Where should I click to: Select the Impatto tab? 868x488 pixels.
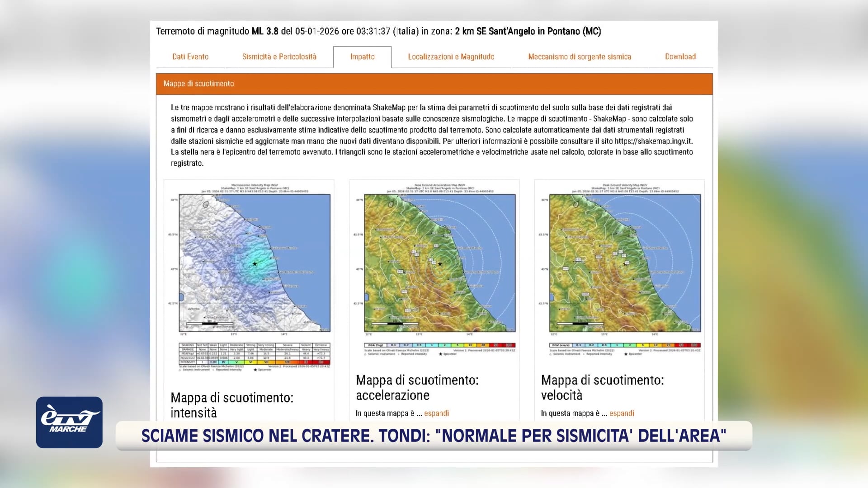[x=362, y=56]
